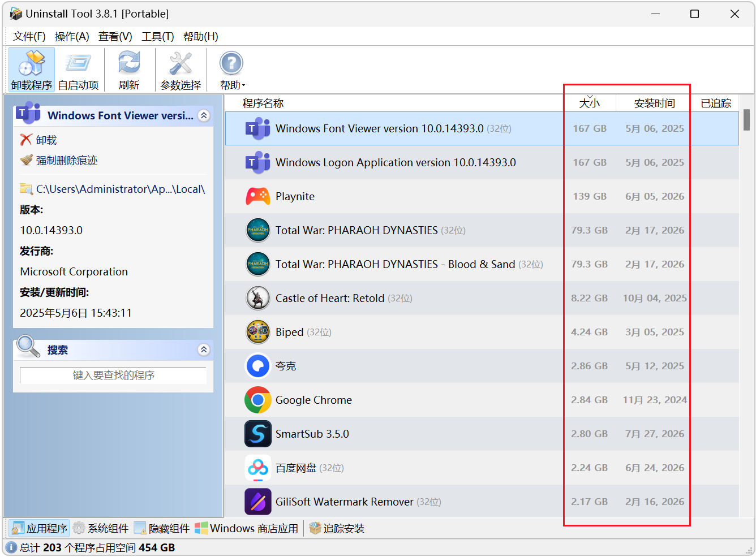Collapse the Windows Font Viewer details panel
756x557 pixels.
click(x=204, y=115)
